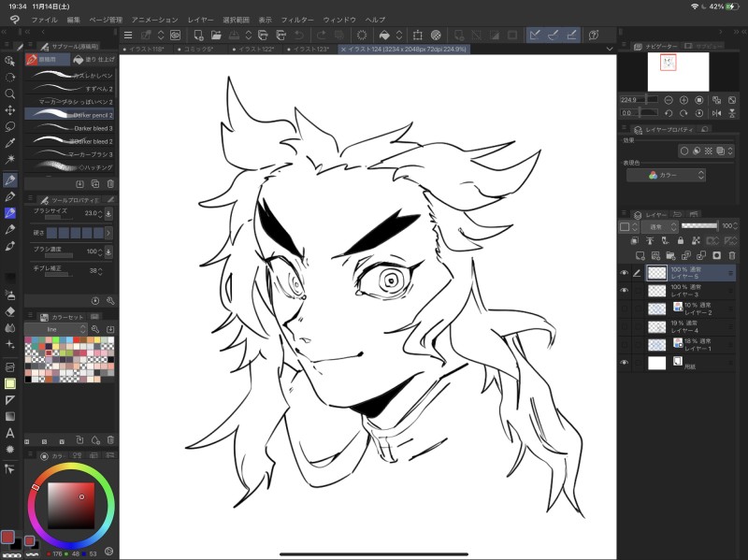Click Flip horizontal icon in Navigator
The height and width of the screenshot is (560, 748).
click(x=716, y=113)
